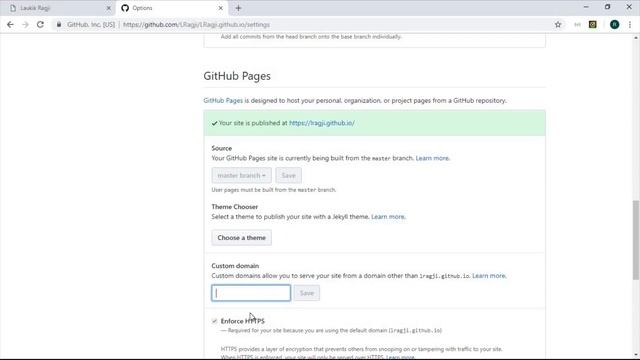Open the Chrome three-dot menu

click(x=630, y=24)
